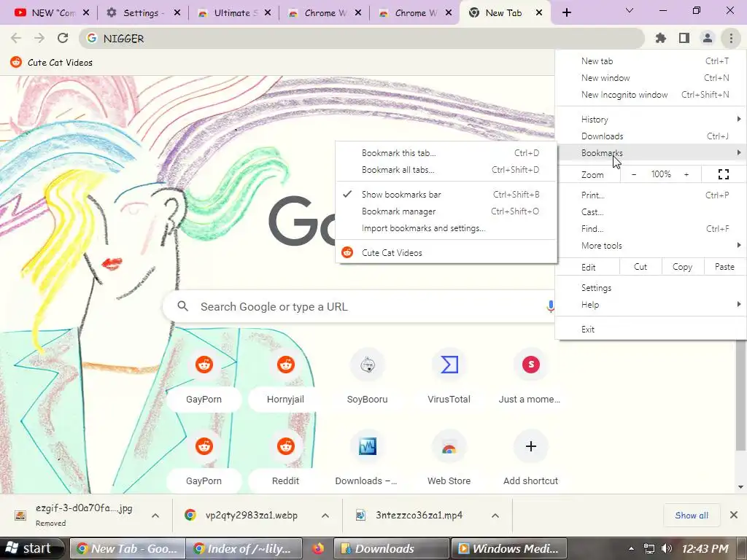Choose Exit from the Chrome menu
747x560 pixels.
coord(651,329)
